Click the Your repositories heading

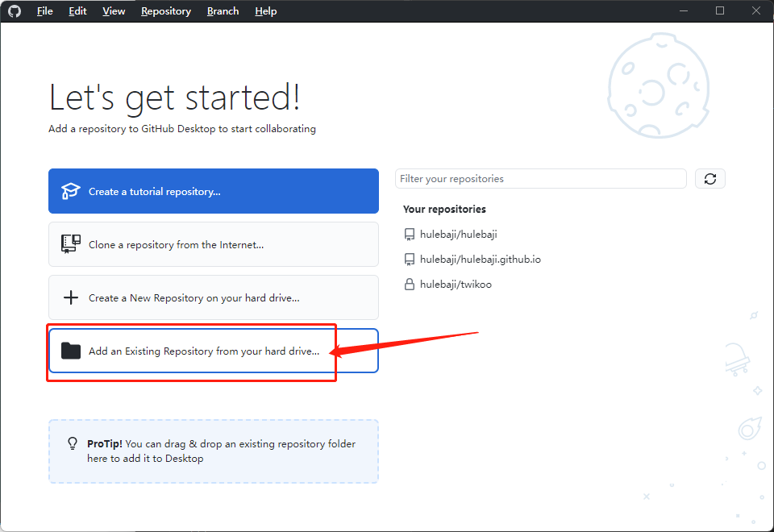click(x=444, y=210)
